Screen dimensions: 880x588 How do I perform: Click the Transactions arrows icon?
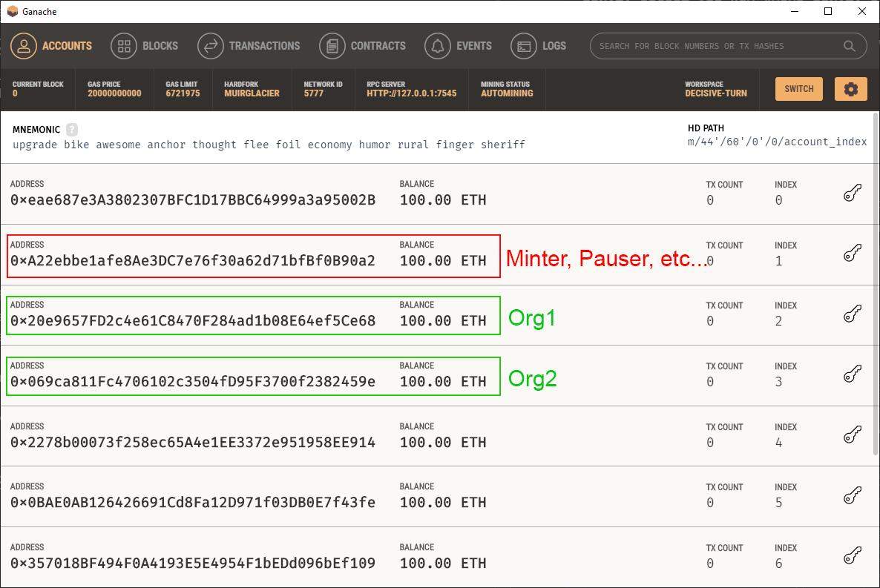(x=211, y=46)
